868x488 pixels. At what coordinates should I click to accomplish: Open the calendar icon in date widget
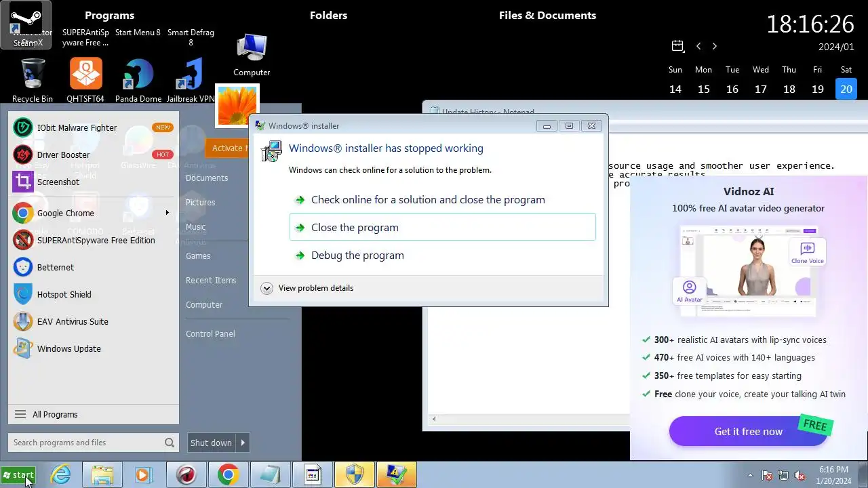pos(677,46)
